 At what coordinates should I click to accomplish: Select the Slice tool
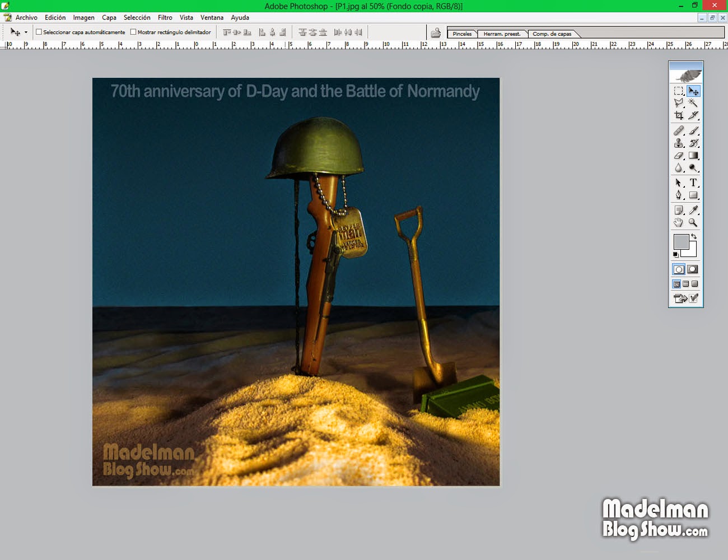[x=693, y=115]
